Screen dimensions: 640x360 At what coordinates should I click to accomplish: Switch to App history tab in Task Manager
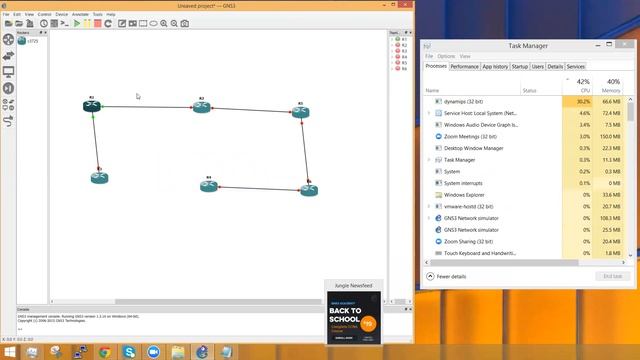(x=495, y=67)
